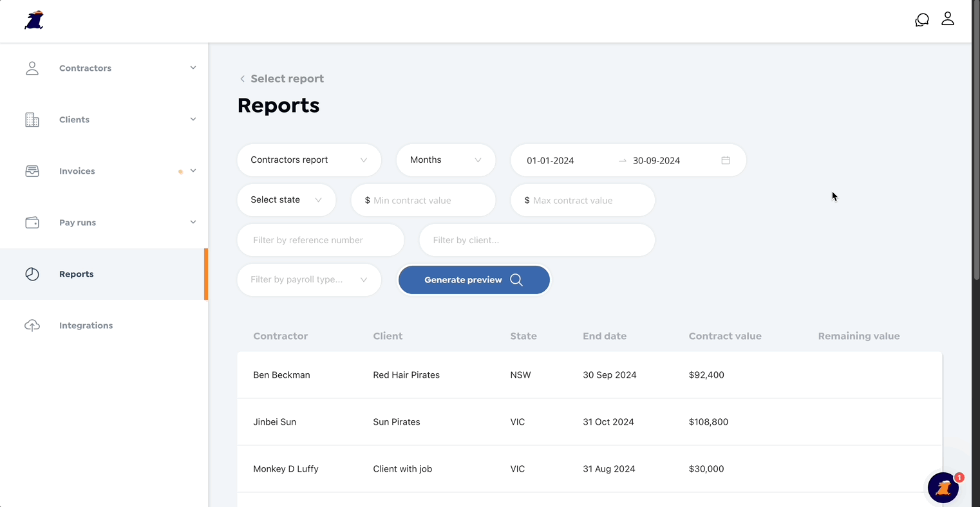
Task: Go to Integrations in the sidebar
Action: [x=86, y=326]
